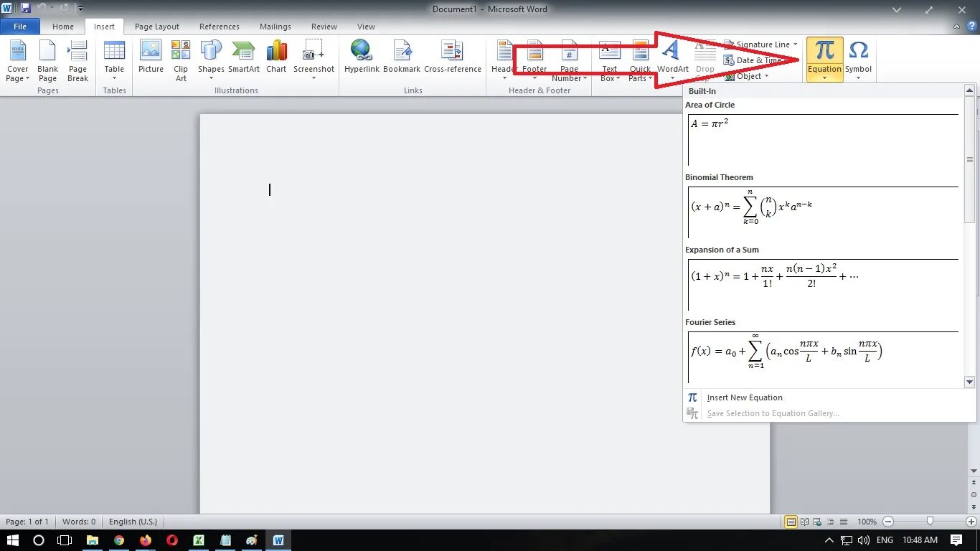980x551 pixels.
Task: Insert a Chart
Action: [276, 57]
